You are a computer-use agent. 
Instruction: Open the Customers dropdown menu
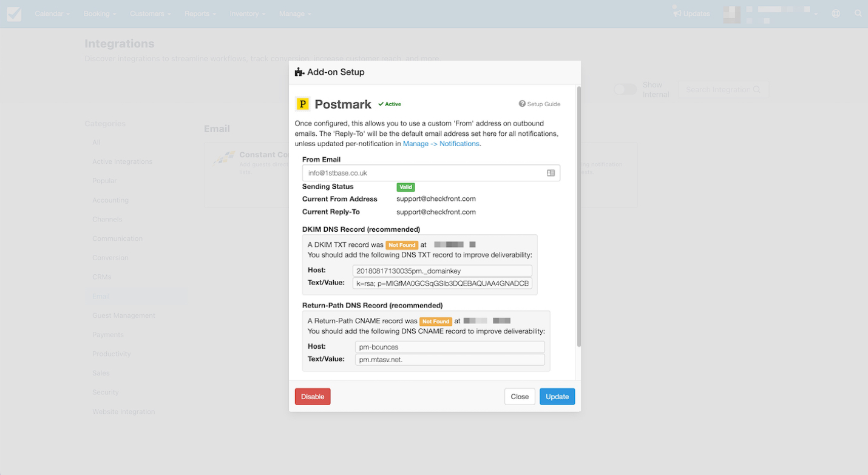[x=150, y=13]
